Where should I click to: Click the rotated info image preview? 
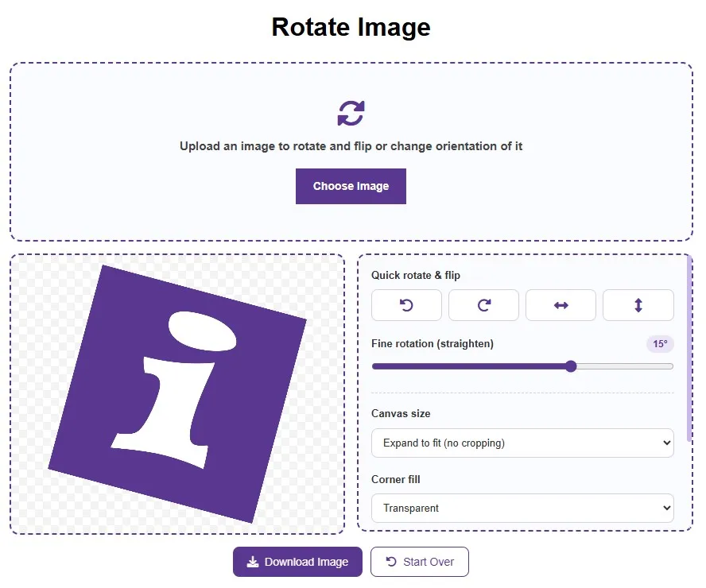[177, 394]
